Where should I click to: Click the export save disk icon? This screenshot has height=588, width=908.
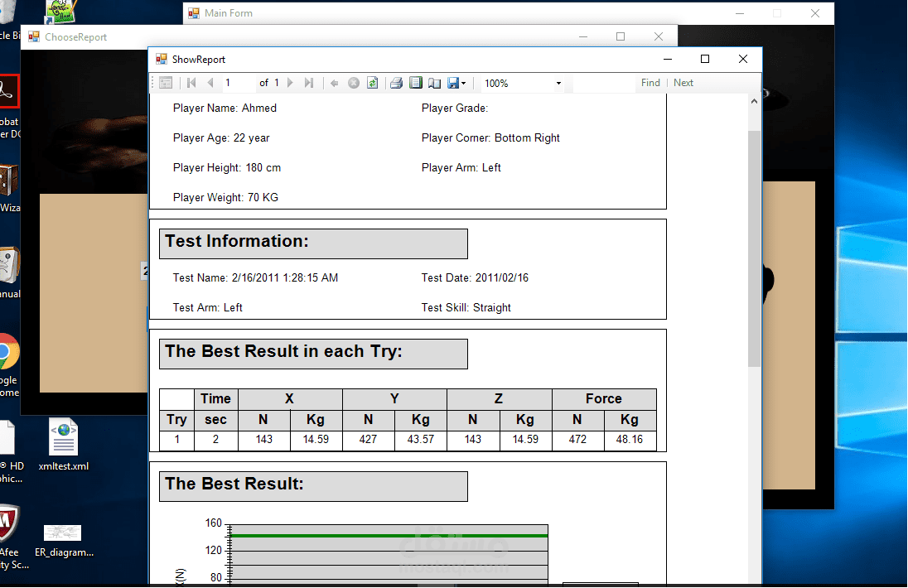(x=453, y=83)
